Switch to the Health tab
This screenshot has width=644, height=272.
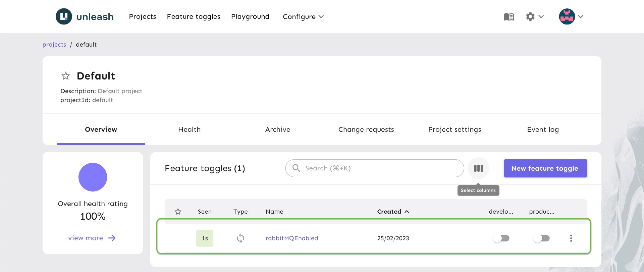pyautogui.click(x=190, y=129)
